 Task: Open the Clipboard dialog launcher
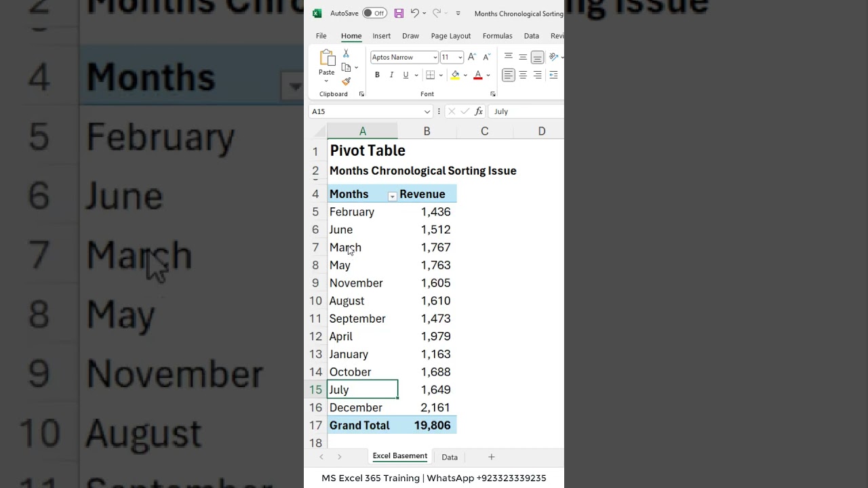point(361,94)
